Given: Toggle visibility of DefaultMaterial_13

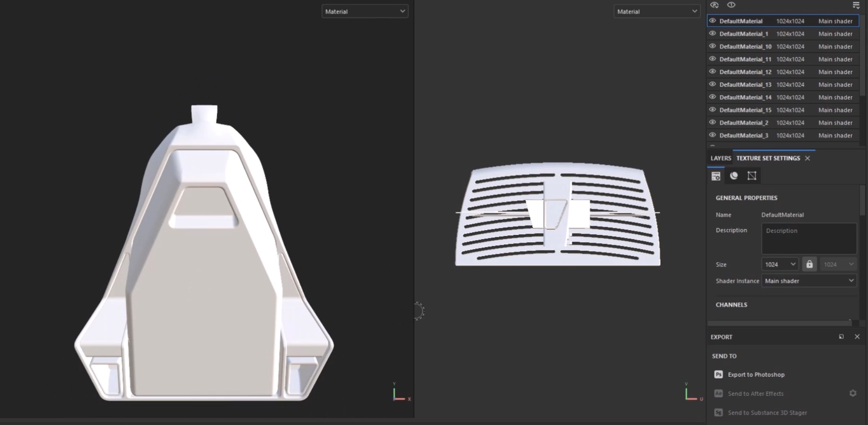Looking at the screenshot, I should coord(713,84).
